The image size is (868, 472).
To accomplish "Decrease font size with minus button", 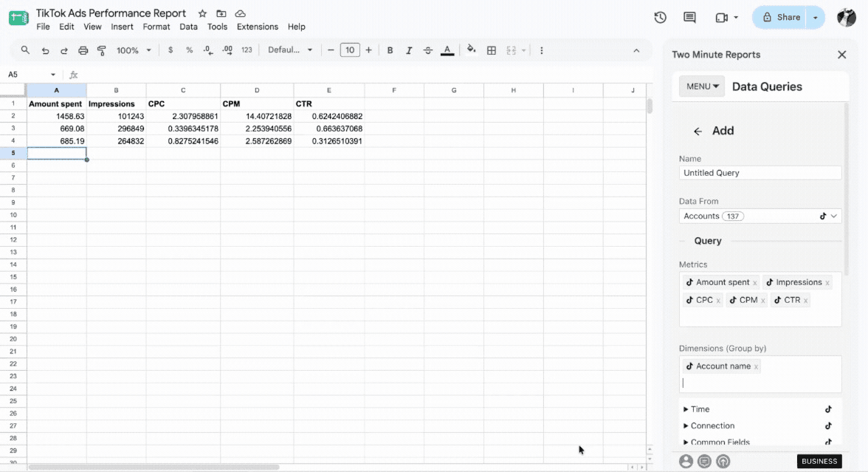I will tap(331, 50).
